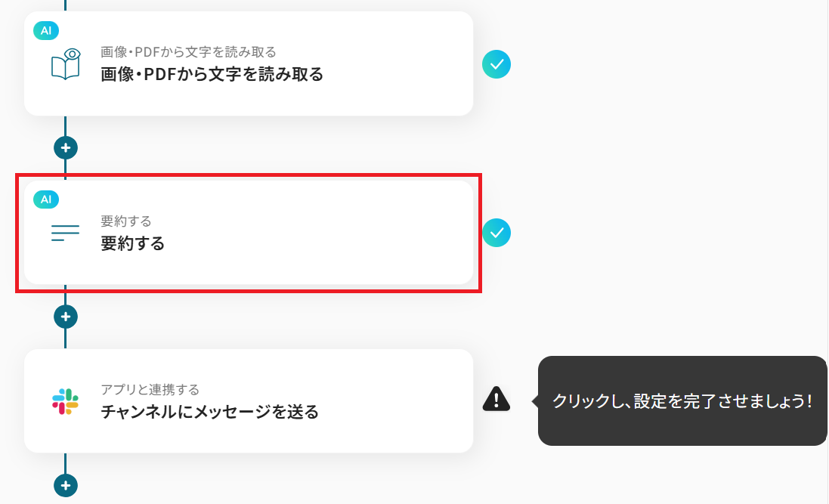Open the 画像・PDFから文字を読み取る step title
The image size is (829, 504).
coord(212,74)
